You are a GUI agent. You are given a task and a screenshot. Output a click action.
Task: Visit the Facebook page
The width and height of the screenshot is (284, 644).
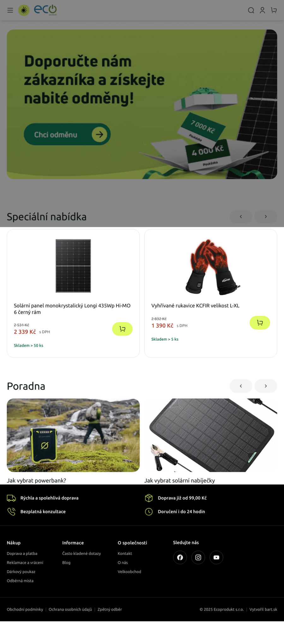(x=180, y=557)
